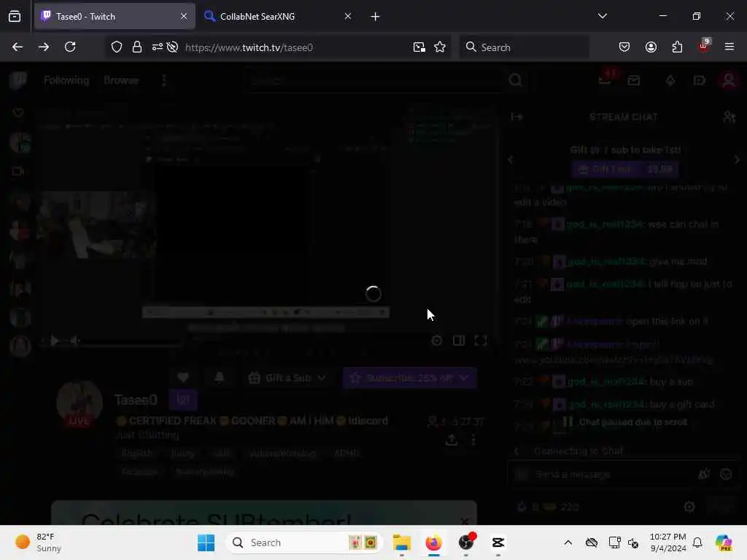Screen dimensions: 747x560
Task: Show the next chat banner
Action: pyautogui.click(x=737, y=160)
